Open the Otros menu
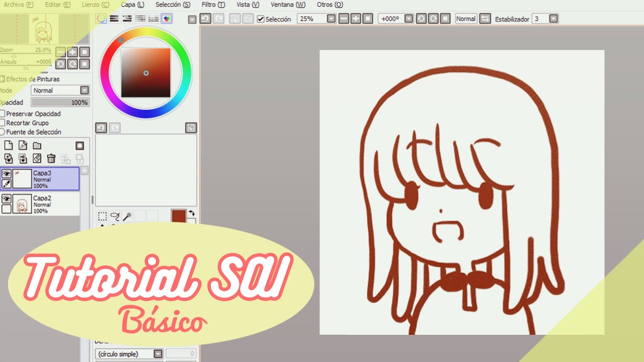644x362 pixels. (330, 5)
